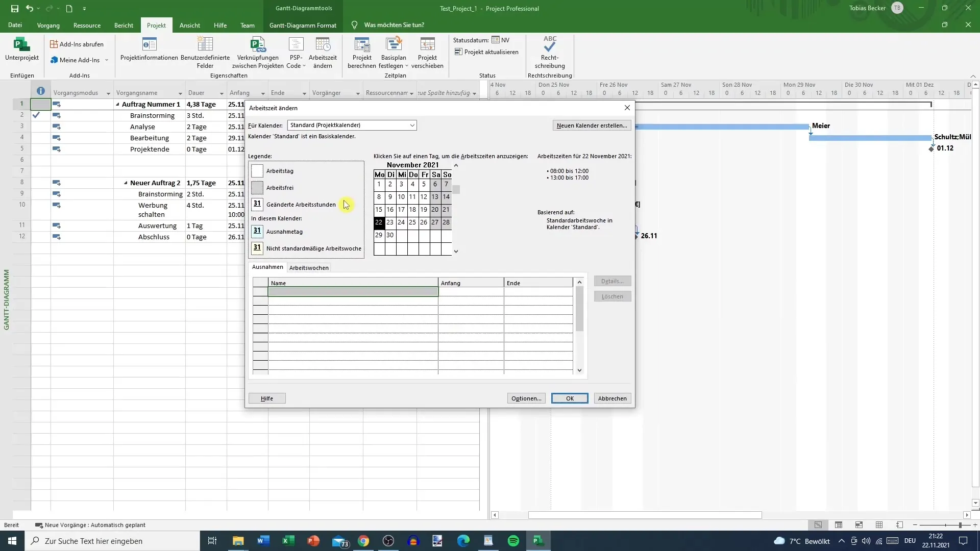
Task: Open Vorgangsname column filter dropdown
Action: coord(180,93)
